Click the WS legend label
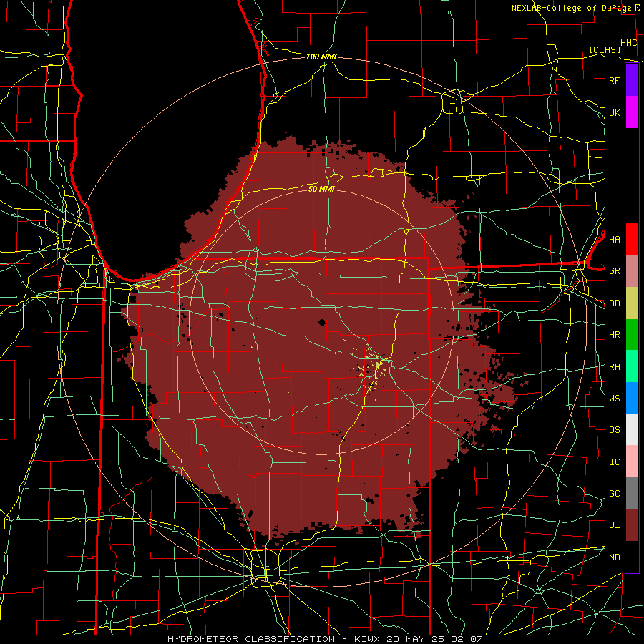The height and width of the screenshot is (644, 644). pos(614,398)
